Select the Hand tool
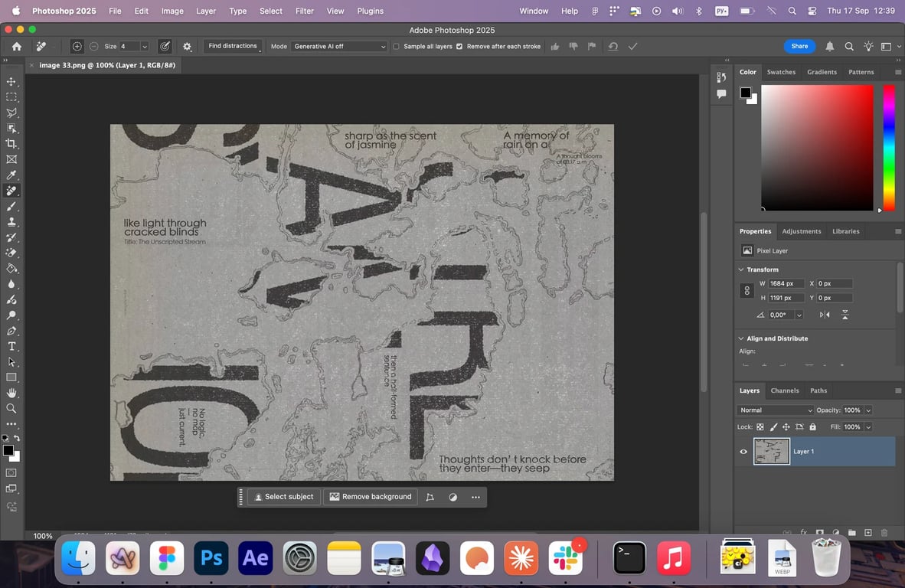The height and width of the screenshot is (588, 905). 11,393
